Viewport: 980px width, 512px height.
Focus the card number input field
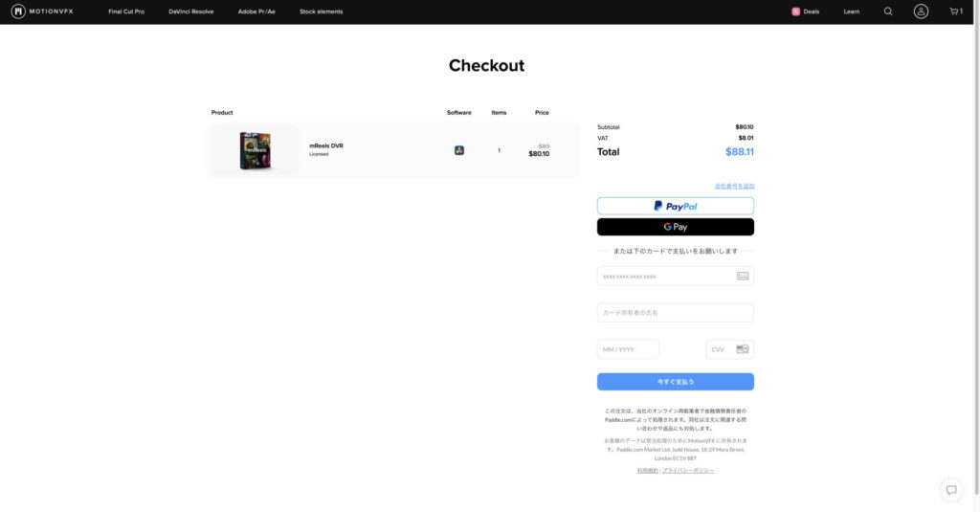pos(675,276)
